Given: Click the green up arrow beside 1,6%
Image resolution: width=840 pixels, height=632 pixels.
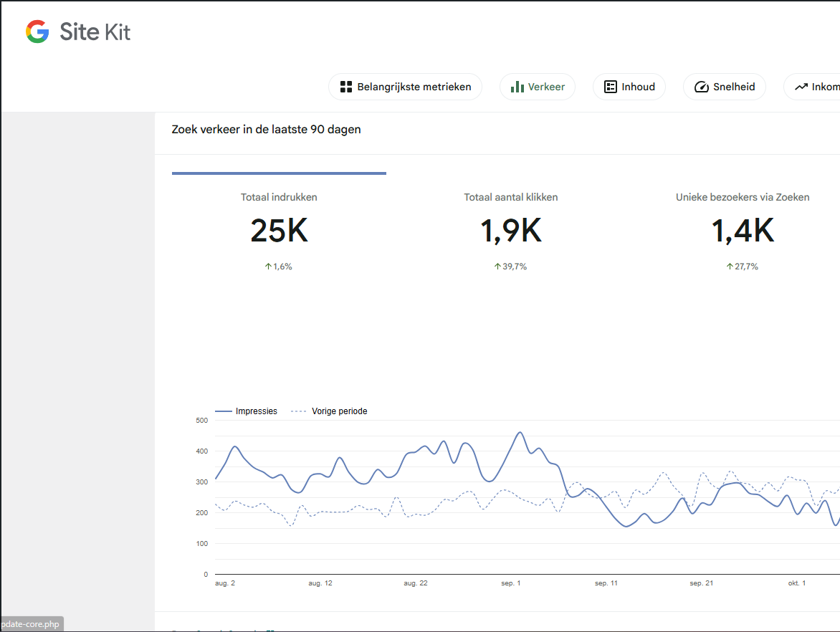Looking at the screenshot, I should pos(268,267).
